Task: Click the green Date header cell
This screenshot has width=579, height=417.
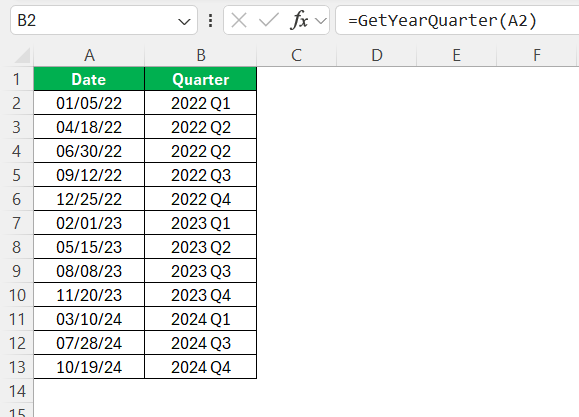Action: [x=89, y=79]
